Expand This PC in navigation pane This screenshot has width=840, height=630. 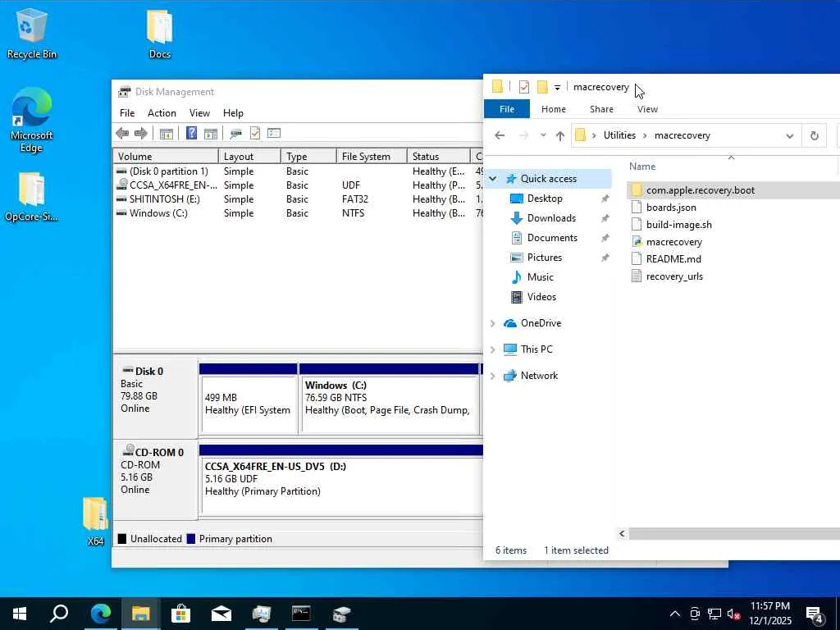492,349
